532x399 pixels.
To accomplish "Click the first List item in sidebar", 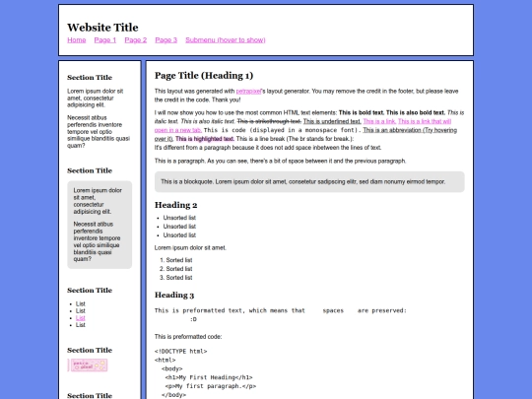I will [81, 304].
